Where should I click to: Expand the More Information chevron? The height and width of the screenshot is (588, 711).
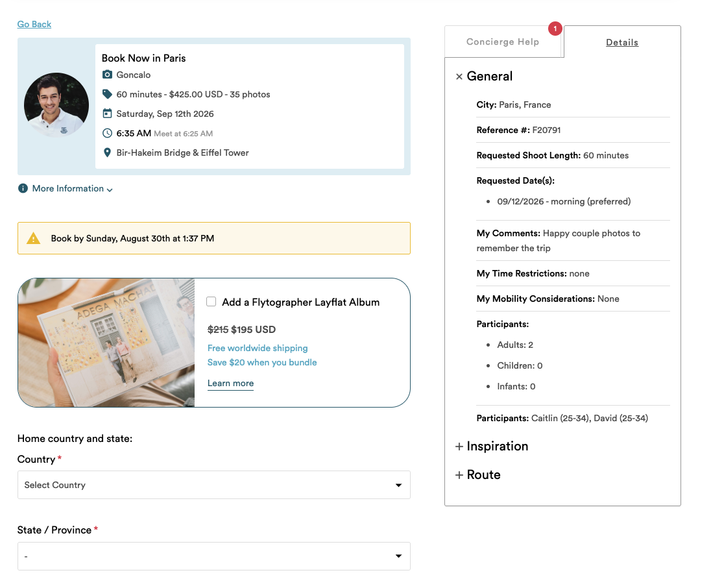tap(110, 190)
